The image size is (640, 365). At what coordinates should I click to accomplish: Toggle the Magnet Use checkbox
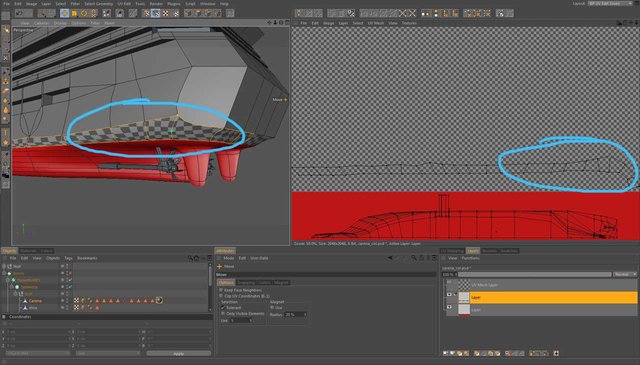[x=272, y=307]
